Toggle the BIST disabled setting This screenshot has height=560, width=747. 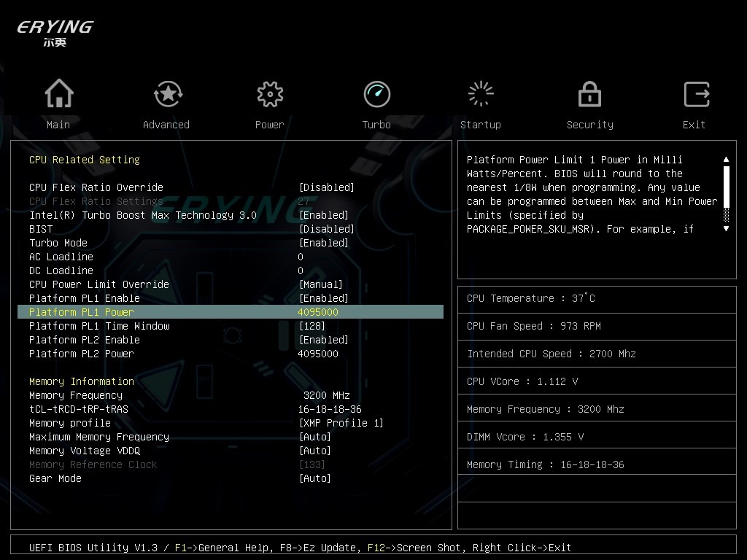click(326, 229)
